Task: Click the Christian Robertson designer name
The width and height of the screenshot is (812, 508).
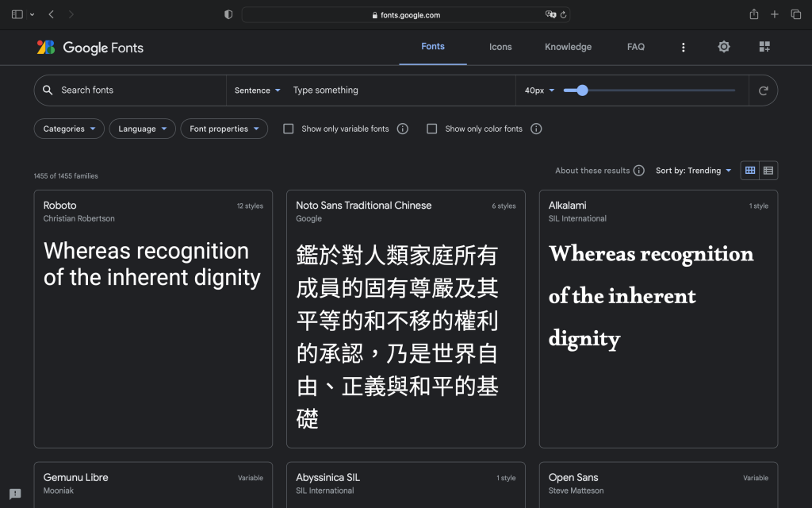Action: click(x=79, y=219)
